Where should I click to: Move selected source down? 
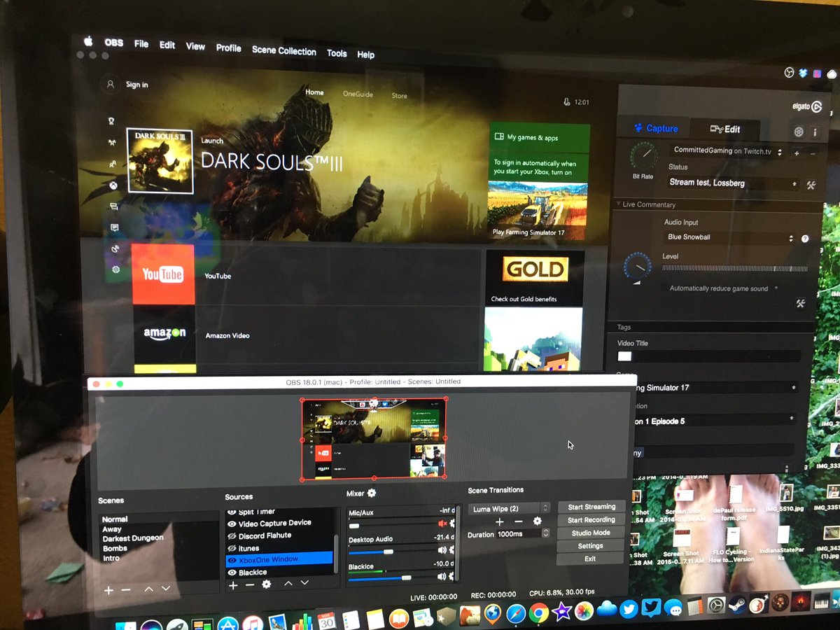tap(304, 583)
